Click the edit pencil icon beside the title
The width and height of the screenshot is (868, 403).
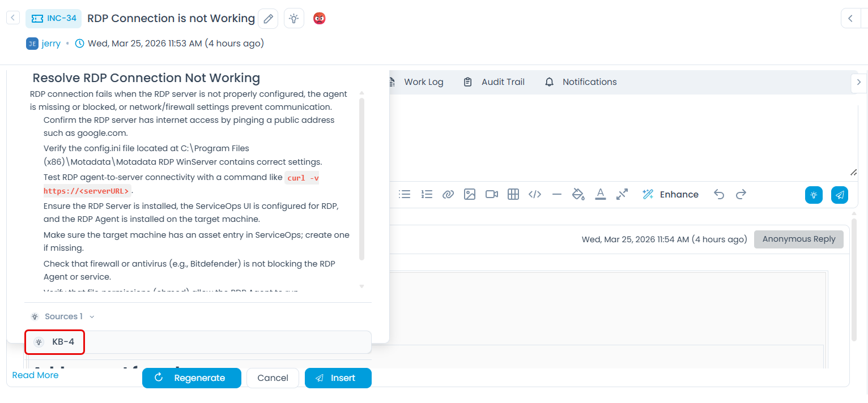268,19
